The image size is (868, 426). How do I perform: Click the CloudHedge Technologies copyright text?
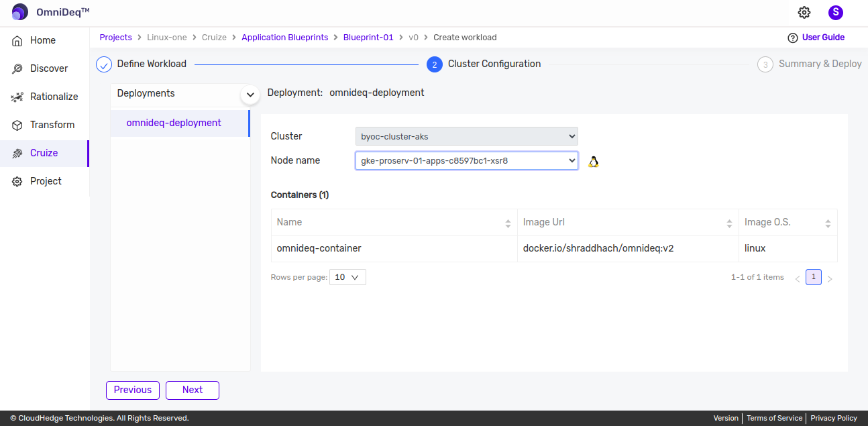(99, 418)
